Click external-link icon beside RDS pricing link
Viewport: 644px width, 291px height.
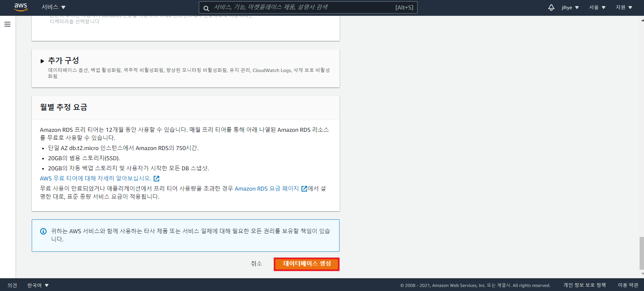(x=304, y=189)
